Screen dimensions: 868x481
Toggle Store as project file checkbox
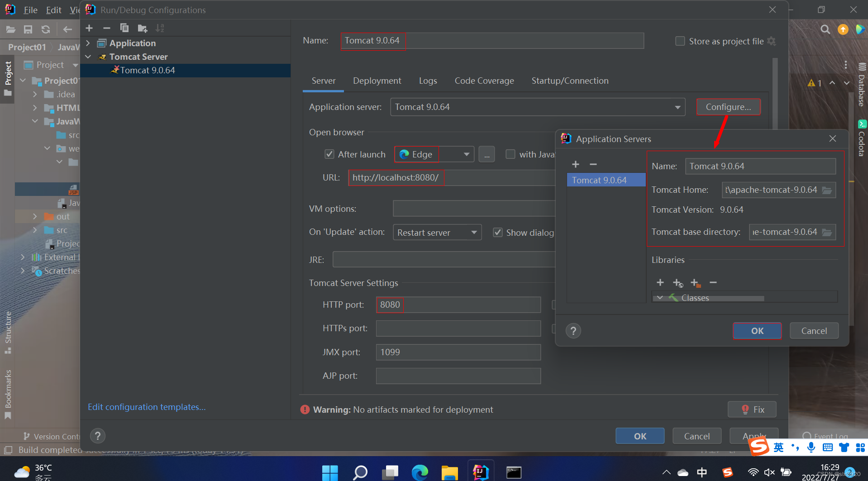point(680,41)
